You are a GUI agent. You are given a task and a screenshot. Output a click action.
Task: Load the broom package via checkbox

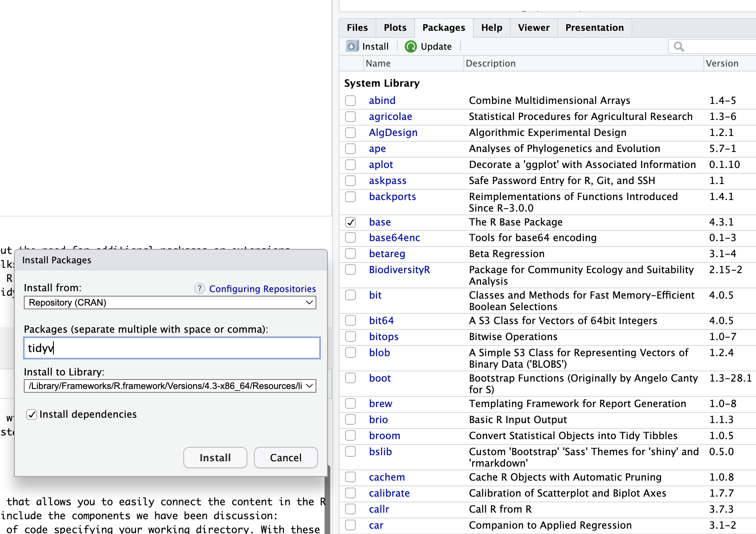pyautogui.click(x=350, y=435)
